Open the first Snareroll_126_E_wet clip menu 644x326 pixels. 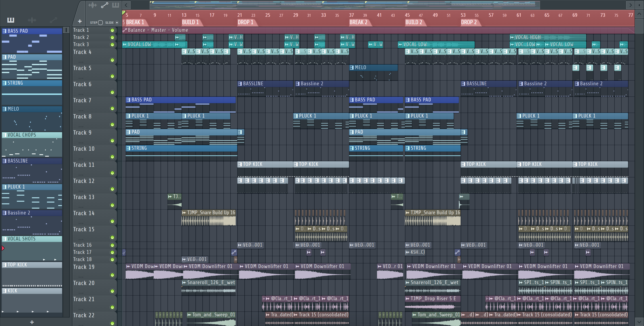184,282
